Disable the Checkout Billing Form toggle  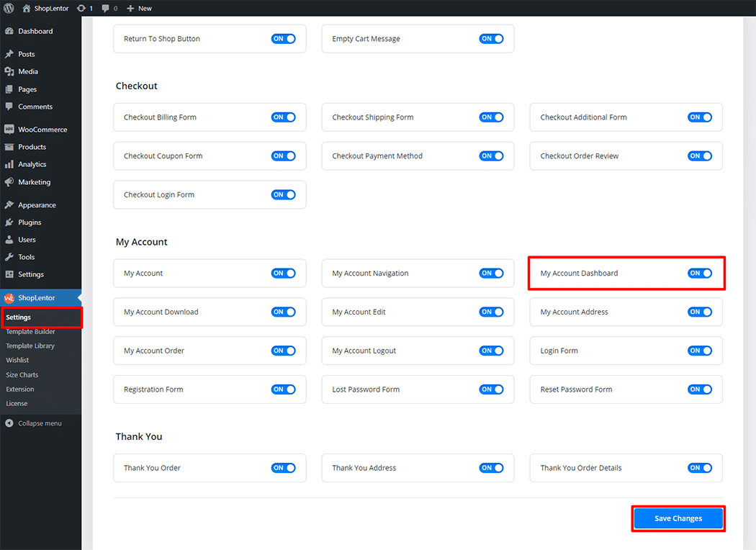click(x=283, y=117)
